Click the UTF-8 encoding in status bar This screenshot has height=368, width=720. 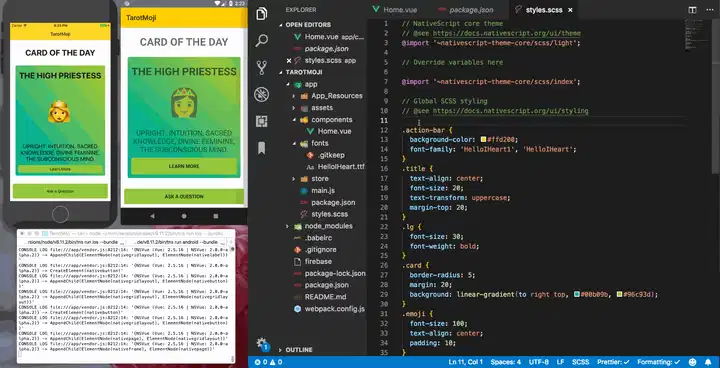(539, 362)
